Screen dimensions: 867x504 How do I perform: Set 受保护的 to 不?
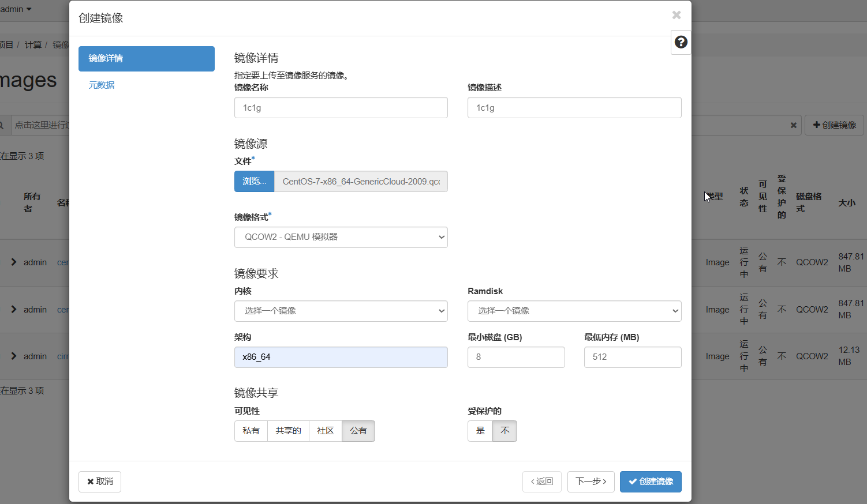(x=505, y=431)
